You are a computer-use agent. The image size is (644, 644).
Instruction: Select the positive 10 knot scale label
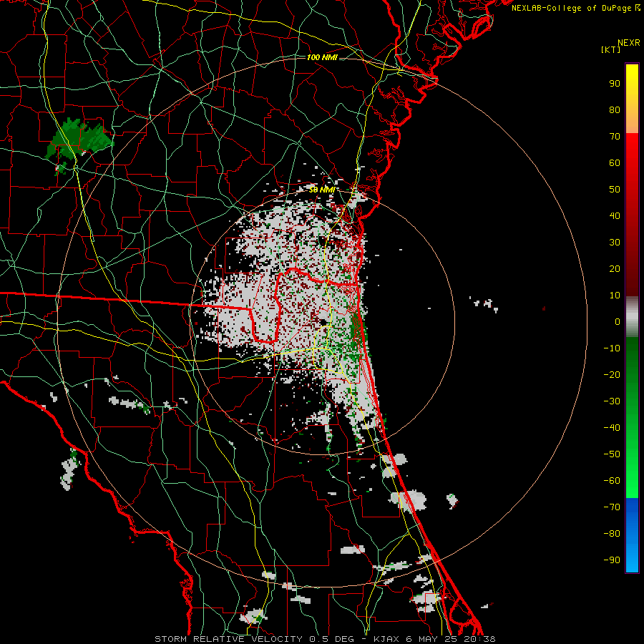[615, 296]
